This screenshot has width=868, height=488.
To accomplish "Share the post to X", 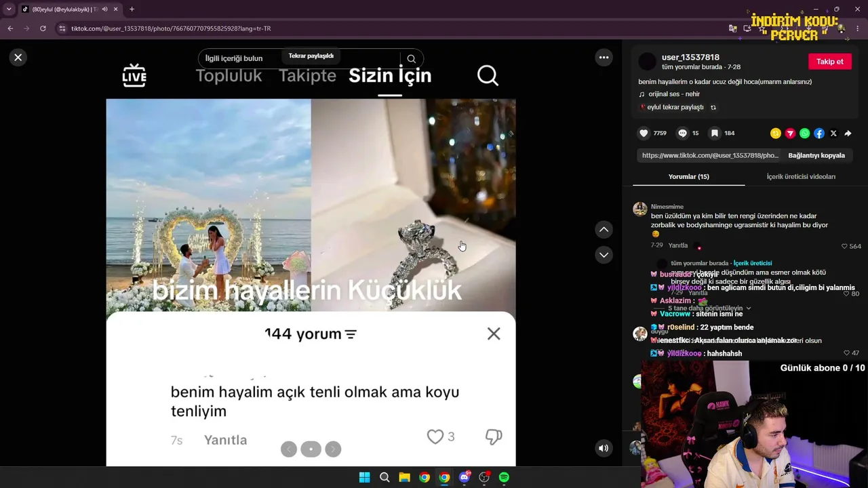I will (x=833, y=134).
